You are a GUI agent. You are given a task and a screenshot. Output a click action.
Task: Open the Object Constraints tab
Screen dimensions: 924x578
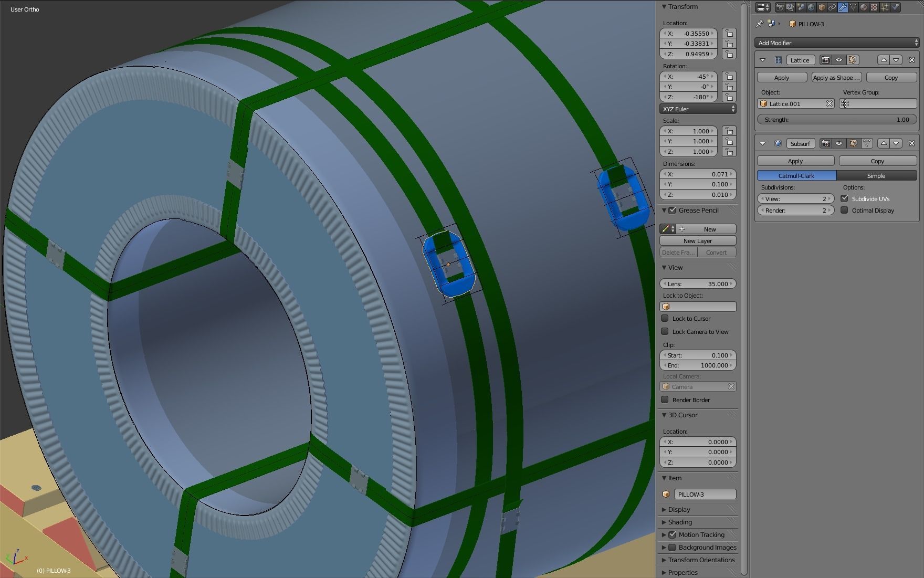tap(832, 7)
